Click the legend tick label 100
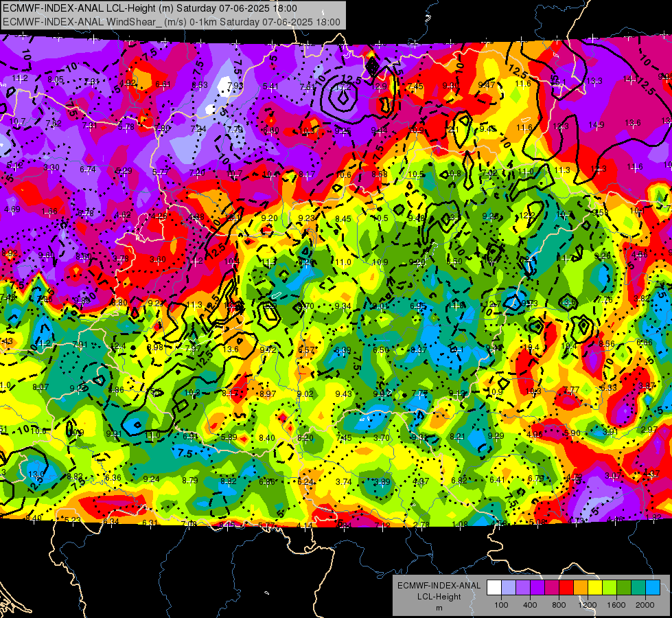The height and width of the screenshot is (618, 672). tap(501, 605)
